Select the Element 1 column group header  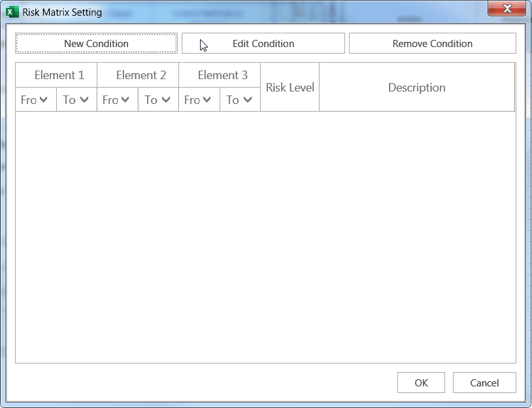point(59,75)
